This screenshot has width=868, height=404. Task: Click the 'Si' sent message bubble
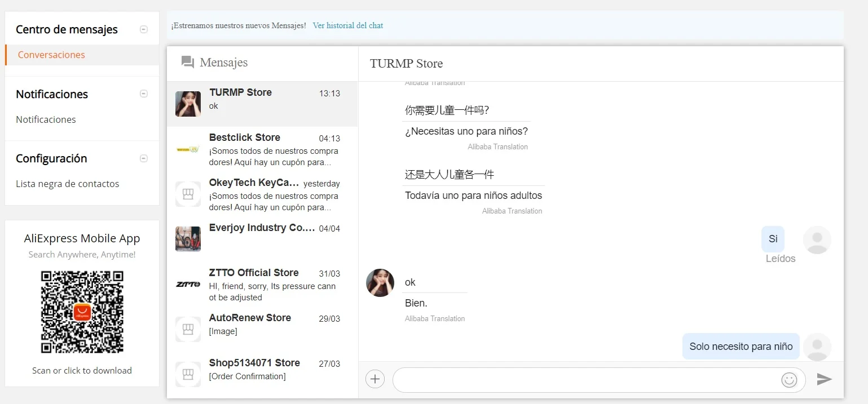click(x=773, y=239)
